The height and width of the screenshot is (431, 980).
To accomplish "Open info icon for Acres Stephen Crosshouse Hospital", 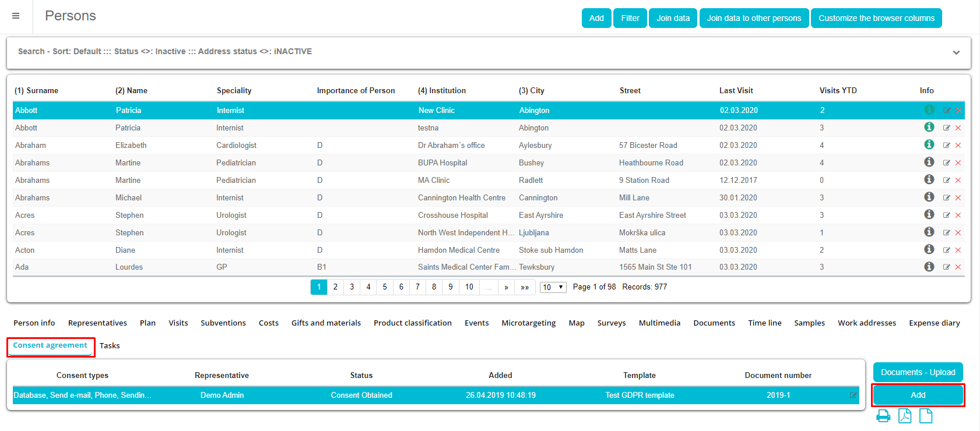I will point(929,214).
